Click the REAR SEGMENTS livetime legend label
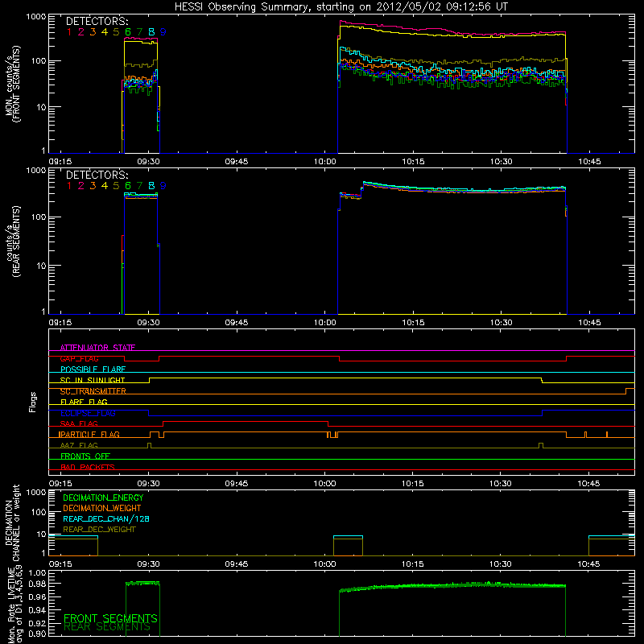644x644 pixels. click(107, 627)
